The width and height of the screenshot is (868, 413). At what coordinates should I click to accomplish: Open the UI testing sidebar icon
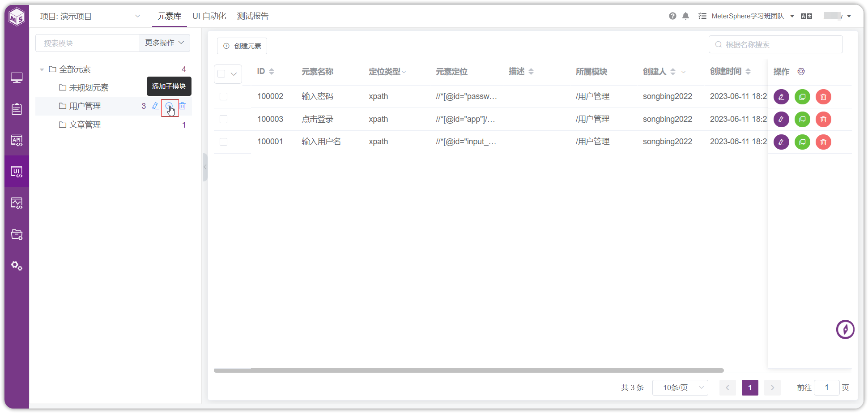point(17,172)
